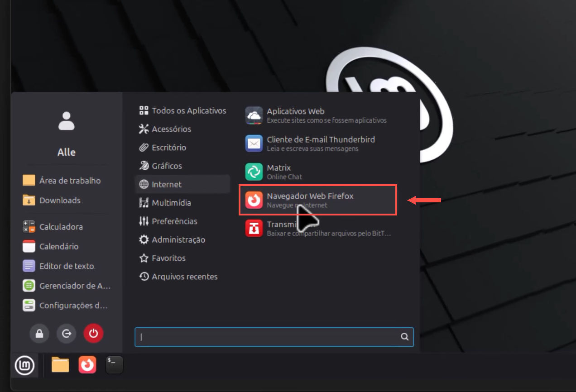Screen dimensions: 576x392
Task: Click the red power off button
Action: pos(93,334)
